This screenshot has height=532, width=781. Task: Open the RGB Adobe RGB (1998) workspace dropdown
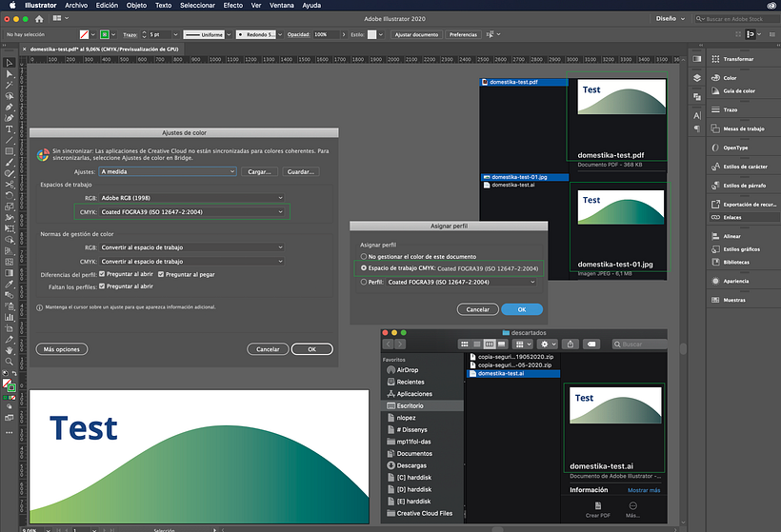(191, 198)
